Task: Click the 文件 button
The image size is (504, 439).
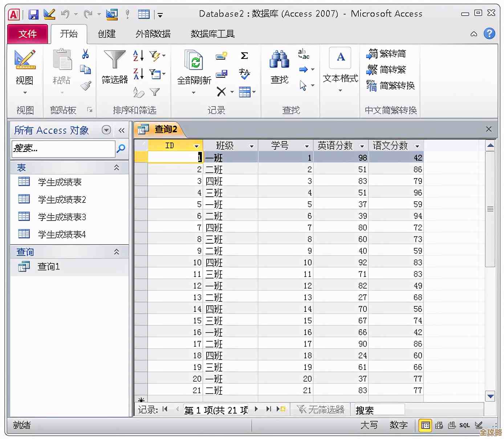Action: pos(28,34)
